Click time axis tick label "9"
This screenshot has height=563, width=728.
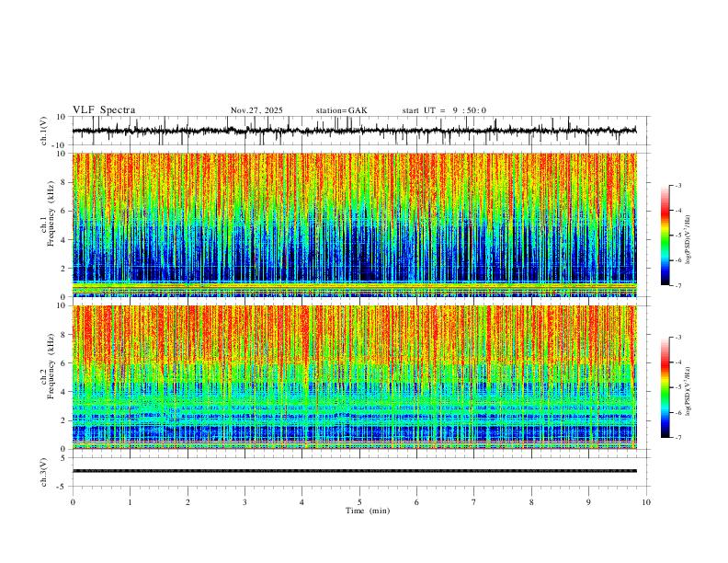tap(588, 502)
